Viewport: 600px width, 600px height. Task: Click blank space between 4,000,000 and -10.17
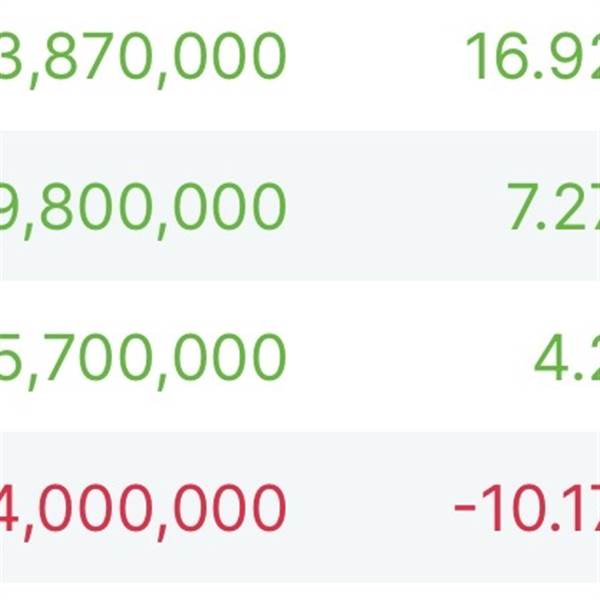pyautogui.click(x=365, y=507)
